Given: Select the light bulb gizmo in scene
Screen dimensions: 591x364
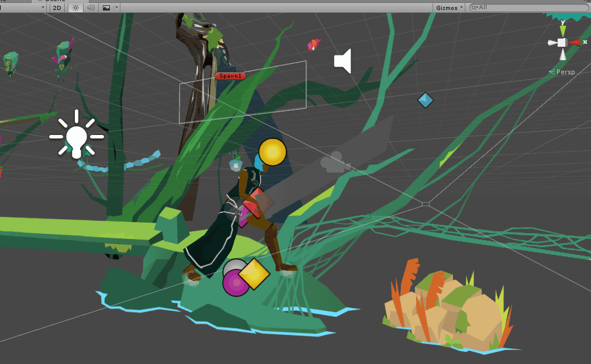Looking at the screenshot, I should [77, 134].
